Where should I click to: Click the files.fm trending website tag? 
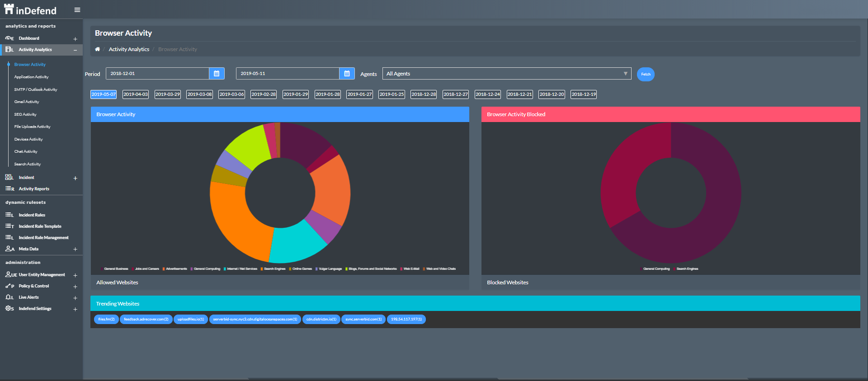(106, 320)
